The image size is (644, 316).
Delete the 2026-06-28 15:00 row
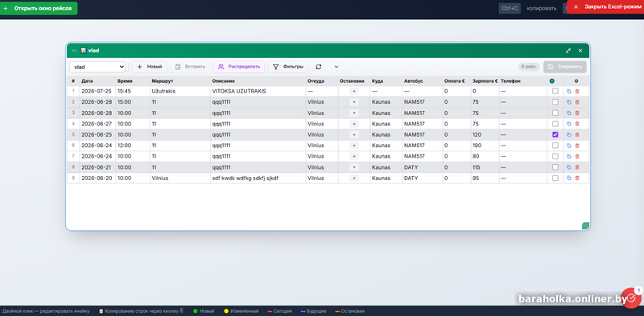(577, 102)
